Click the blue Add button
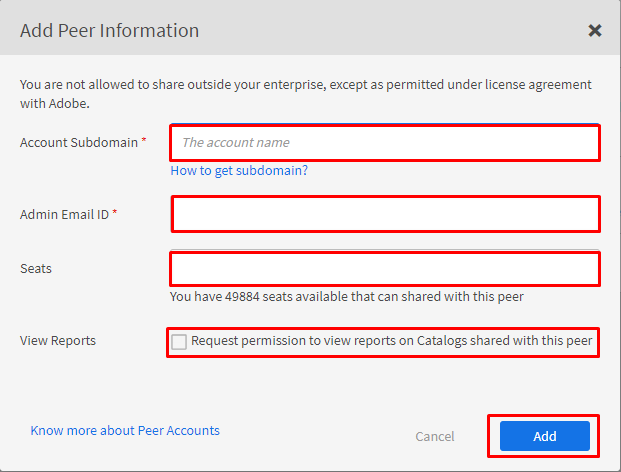The height and width of the screenshot is (472, 621). (x=544, y=436)
